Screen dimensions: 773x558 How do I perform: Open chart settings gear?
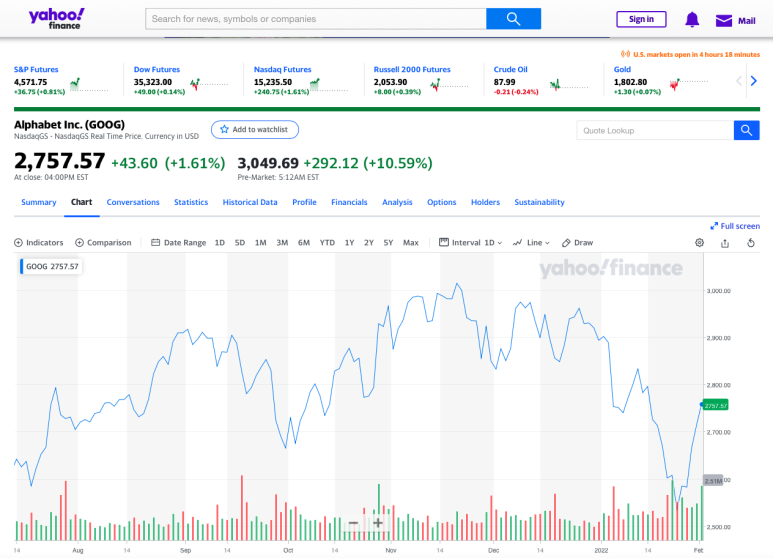pyautogui.click(x=699, y=243)
